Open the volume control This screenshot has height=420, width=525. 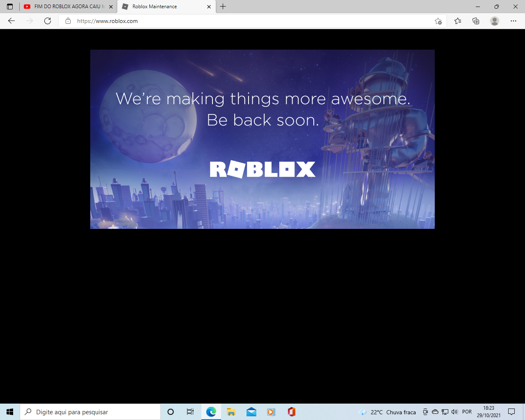[x=454, y=412]
